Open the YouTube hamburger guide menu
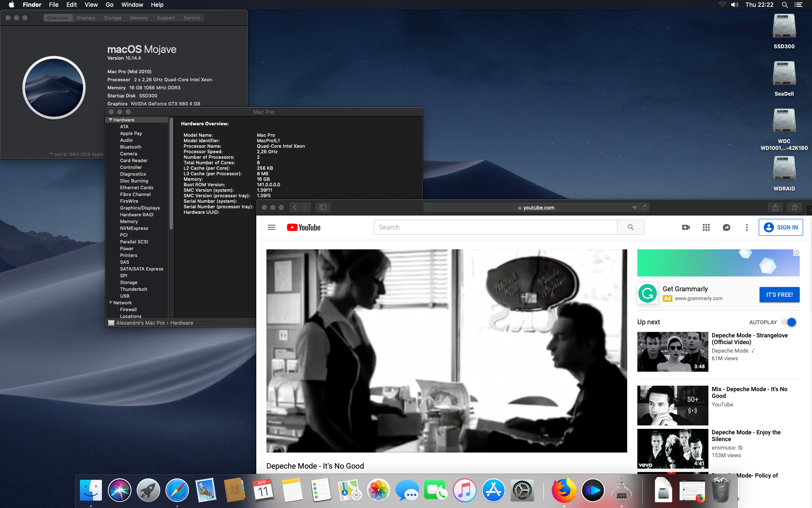This screenshot has height=508, width=812. pyautogui.click(x=272, y=227)
